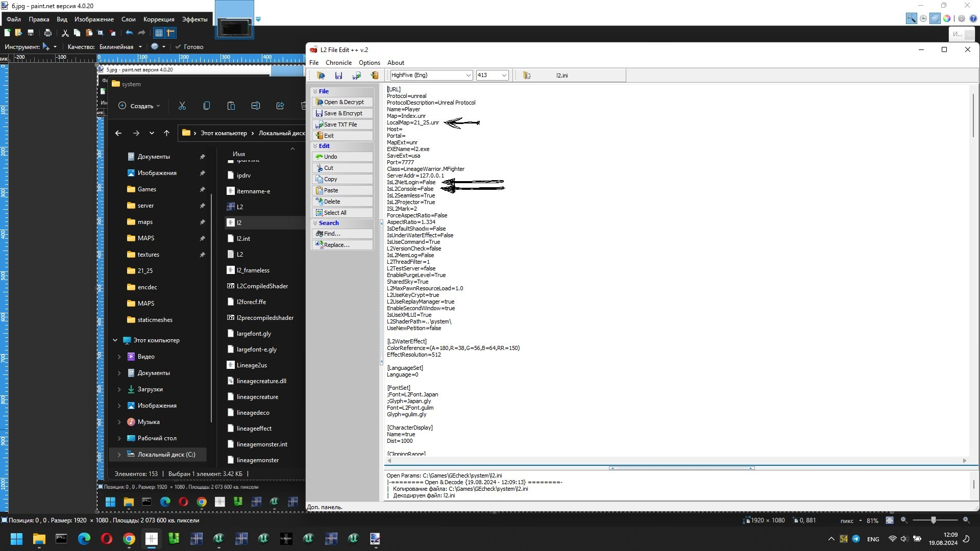
Task: Open the Chronicle menu
Action: click(338, 62)
